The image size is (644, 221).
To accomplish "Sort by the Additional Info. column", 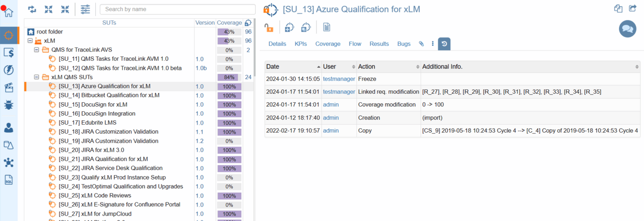I will tap(530, 66).
